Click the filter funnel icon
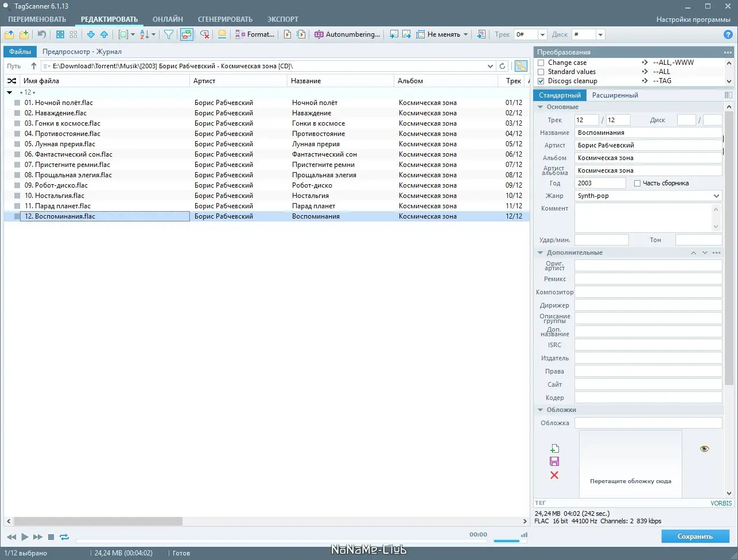The image size is (738, 560). click(168, 34)
